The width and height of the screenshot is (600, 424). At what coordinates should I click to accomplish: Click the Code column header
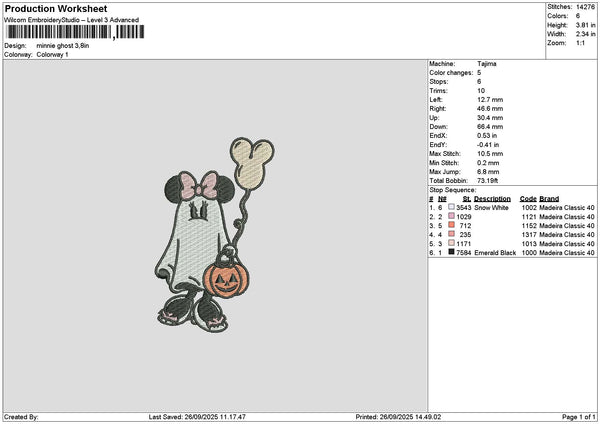(x=528, y=199)
